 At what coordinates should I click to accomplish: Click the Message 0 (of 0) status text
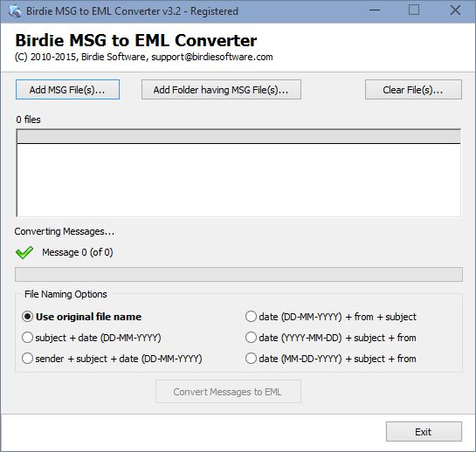coord(78,252)
